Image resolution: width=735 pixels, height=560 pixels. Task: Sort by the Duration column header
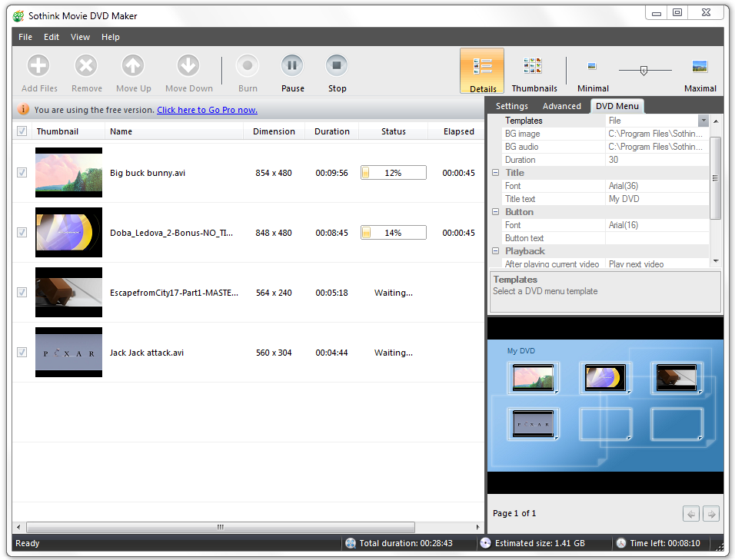[332, 131]
